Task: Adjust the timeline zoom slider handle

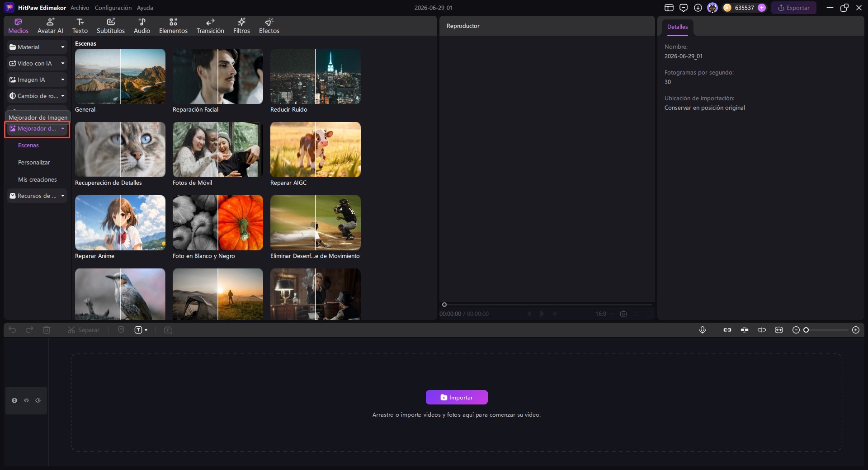Action: pos(806,330)
